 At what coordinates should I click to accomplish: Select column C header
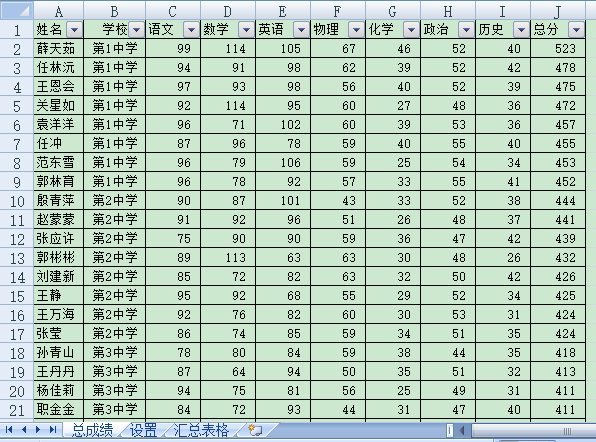pyautogui.click(x=173, y=11)
